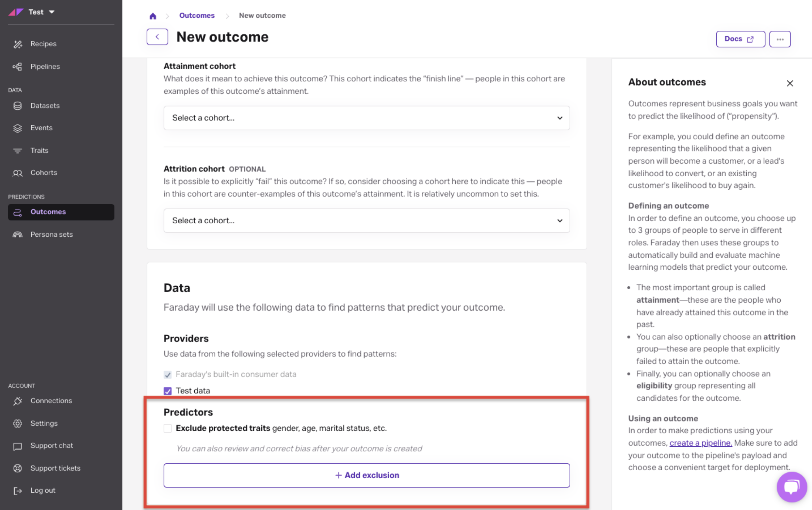Image resolution: width=812 pixels, height=510 pixels.
Task: Toggle Faraday's built-in consumer data checkbox
Action: 168,375
